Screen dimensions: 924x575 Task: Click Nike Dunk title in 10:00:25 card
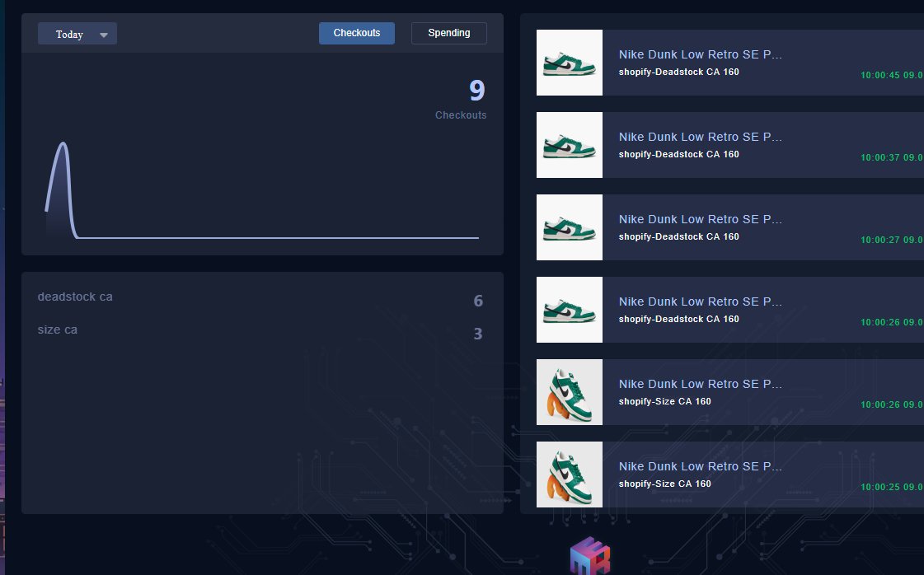click(x=700, y=466)
